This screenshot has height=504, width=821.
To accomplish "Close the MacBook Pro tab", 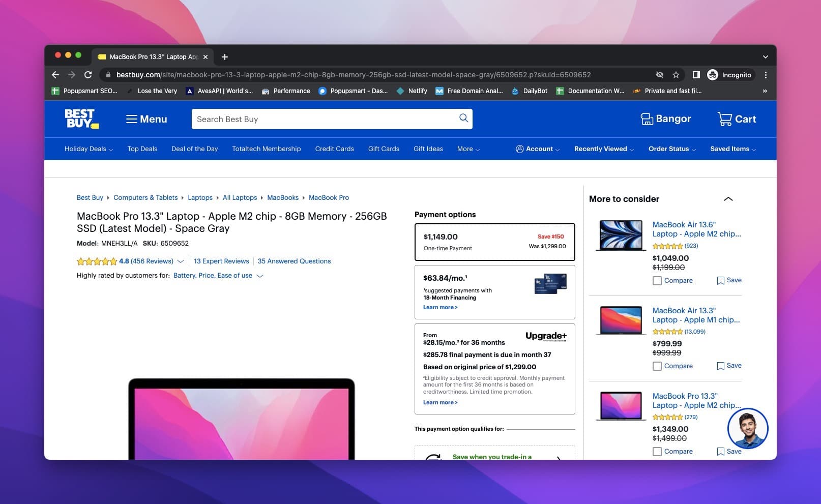I will pyautogui.click(x=206, y=57).
